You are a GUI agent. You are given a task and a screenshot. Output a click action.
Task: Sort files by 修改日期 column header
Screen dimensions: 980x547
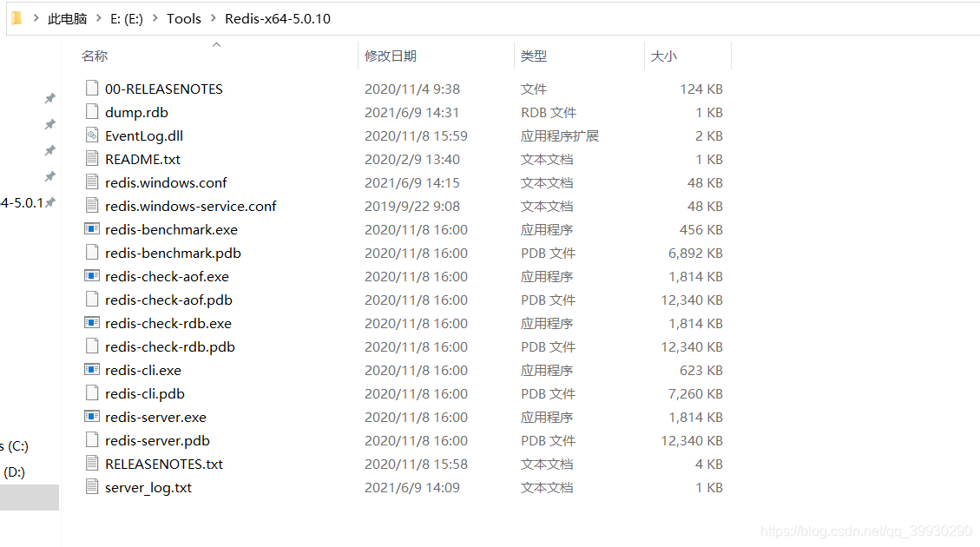click(x=391, y=56)
